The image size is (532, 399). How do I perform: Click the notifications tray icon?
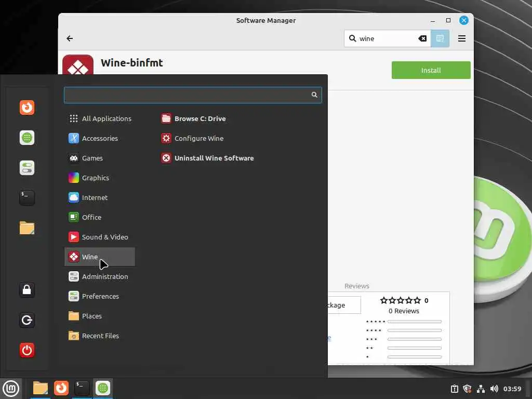(454, 389)
